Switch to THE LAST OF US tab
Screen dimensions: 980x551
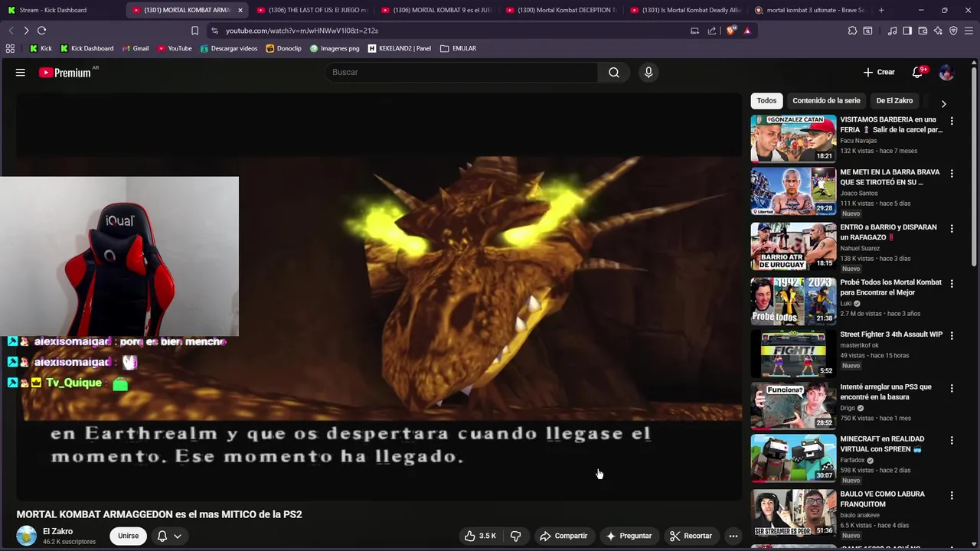coord(312,10)
